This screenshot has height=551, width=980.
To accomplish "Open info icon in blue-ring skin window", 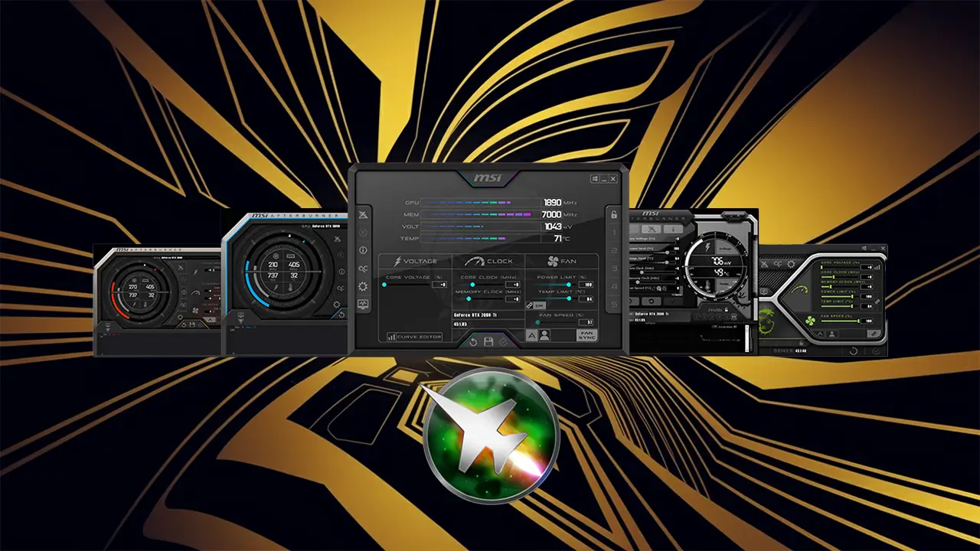I will [341, 272].
